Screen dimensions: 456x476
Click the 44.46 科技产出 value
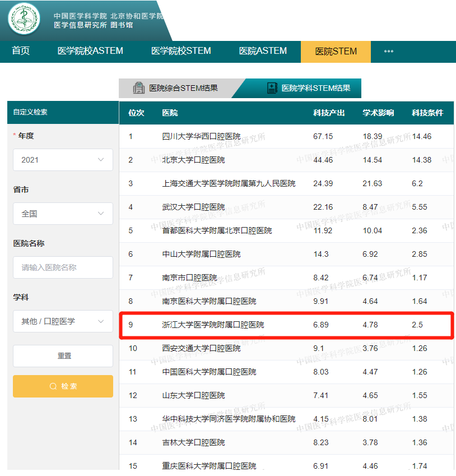(x=323, y=160)
